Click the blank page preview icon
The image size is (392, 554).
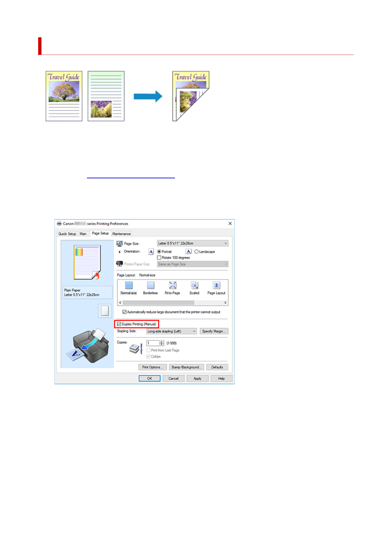tap(105, 311)
